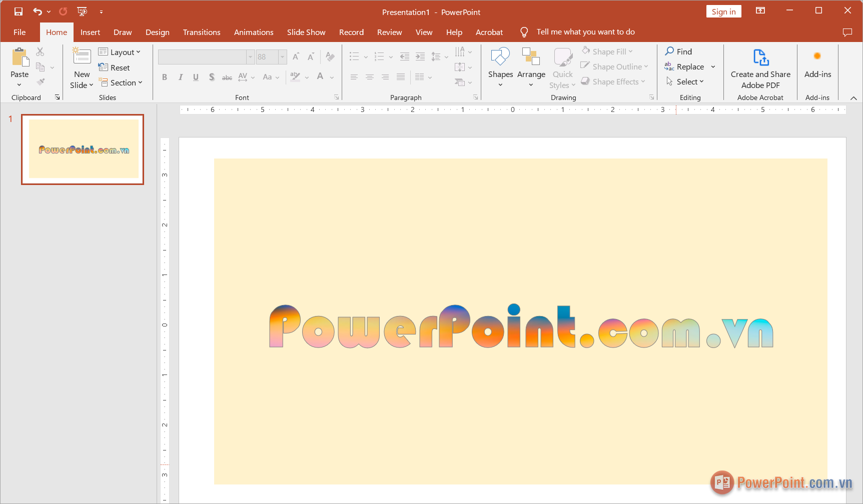Enable numbered list formatting

[380, 56]
